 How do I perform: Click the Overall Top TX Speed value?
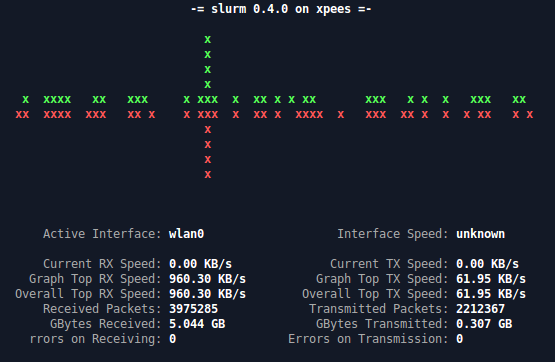[491, 294]
